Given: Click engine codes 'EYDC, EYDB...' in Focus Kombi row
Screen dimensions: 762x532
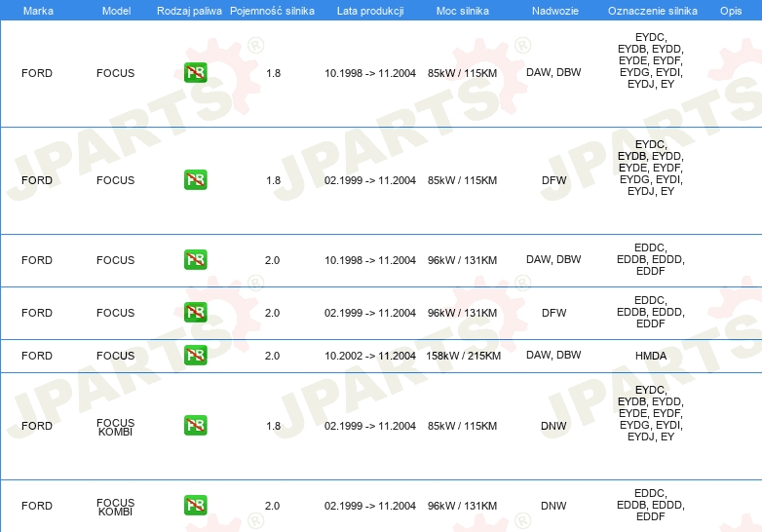Looking at the screenshot, I should coord(651,413).
